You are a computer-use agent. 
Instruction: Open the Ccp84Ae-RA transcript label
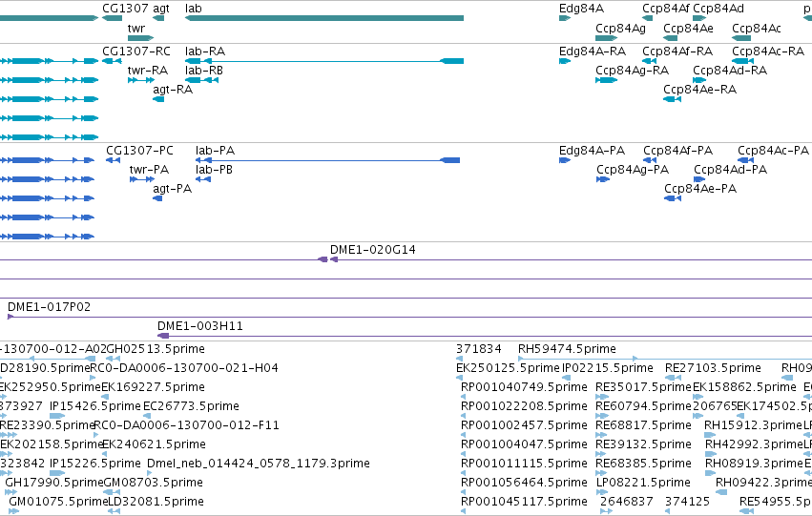point(699,90)
